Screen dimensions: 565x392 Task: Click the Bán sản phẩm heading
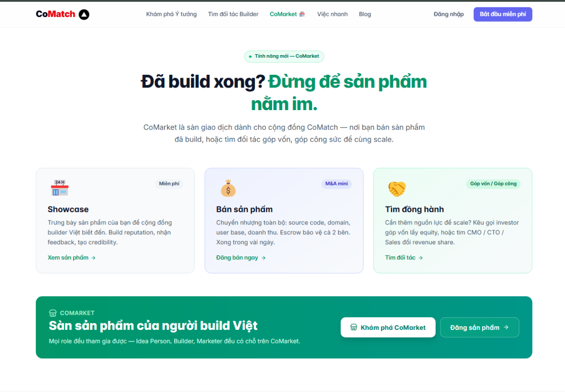pyautogui.click(x=244, y=209)
